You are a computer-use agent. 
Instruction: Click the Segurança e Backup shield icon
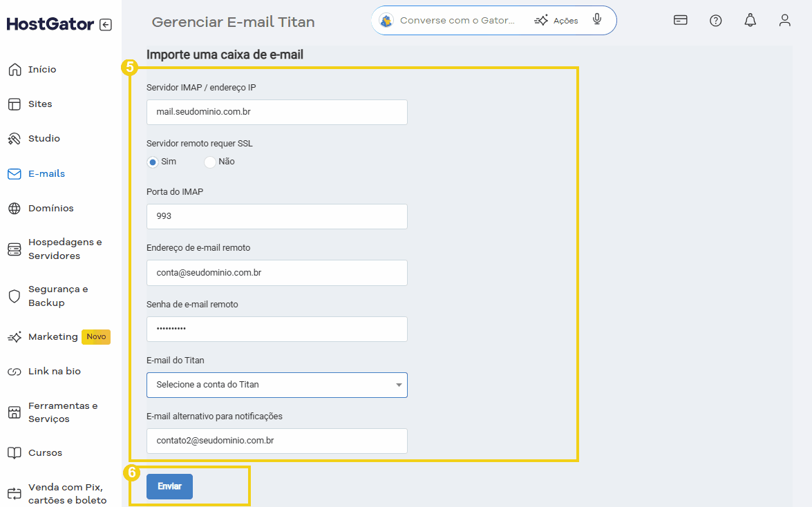click(x=15, y=296)
